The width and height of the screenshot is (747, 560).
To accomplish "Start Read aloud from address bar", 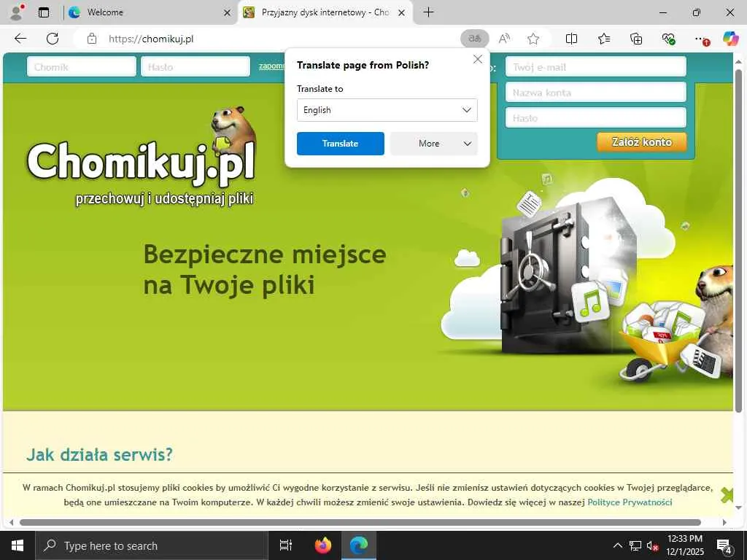I will pos(504,39).
